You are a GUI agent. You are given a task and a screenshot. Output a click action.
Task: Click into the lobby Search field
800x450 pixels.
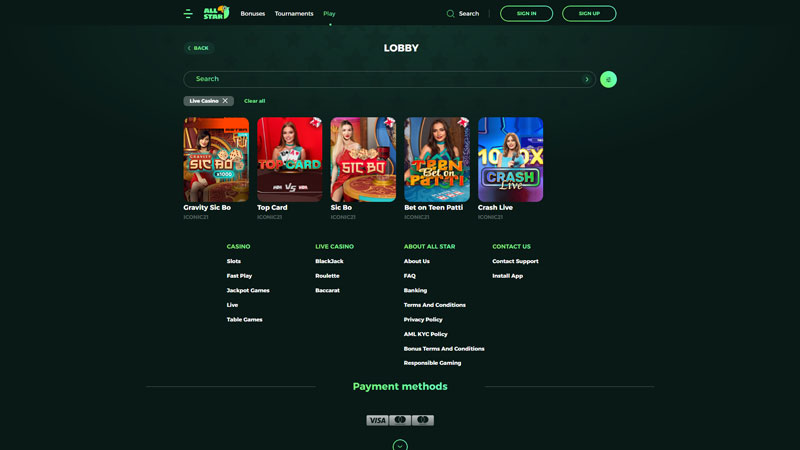(380, 79)
